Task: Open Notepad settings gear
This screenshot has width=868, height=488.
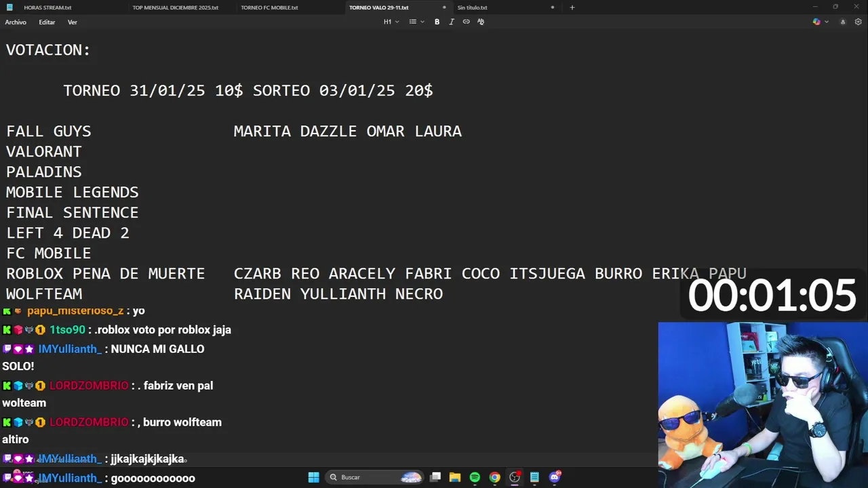Action: [858, 22]
